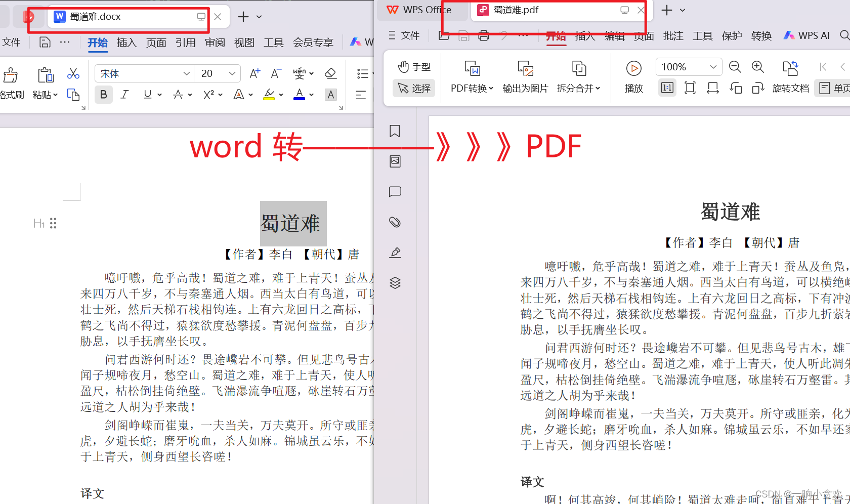Toggle 1:1 actual size view
The width and height of the screenshot is (850, 504).
pyautogui.click(x=667, y=88)
